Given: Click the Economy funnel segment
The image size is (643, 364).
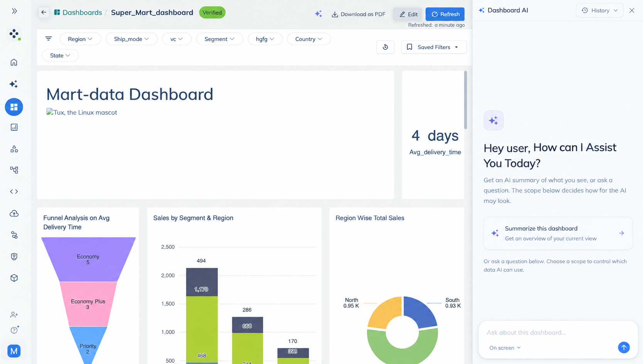Looking at the screenshot, I should click(88, 259).
